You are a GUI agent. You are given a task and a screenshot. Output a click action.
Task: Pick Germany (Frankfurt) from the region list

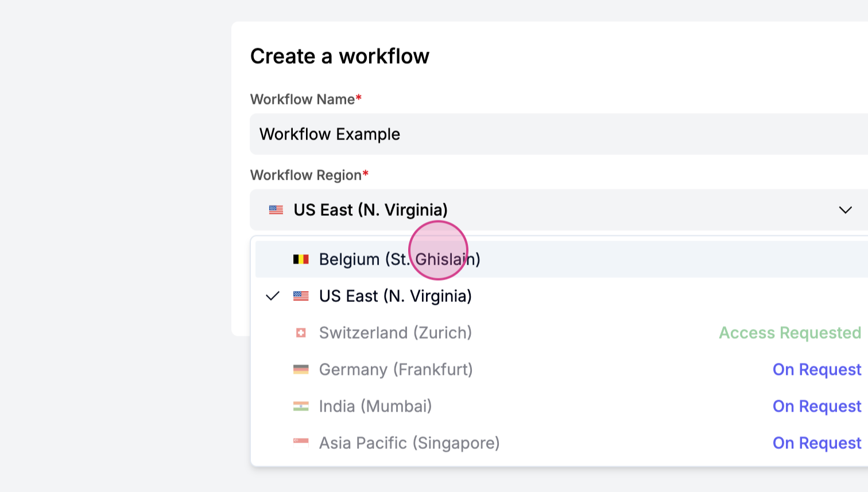tap(396, 370)
